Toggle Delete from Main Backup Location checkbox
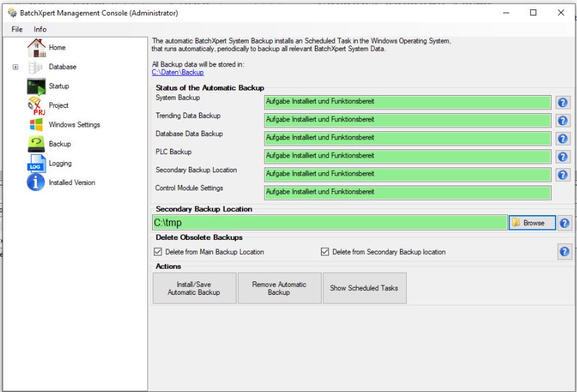 [x=158, y=252]
